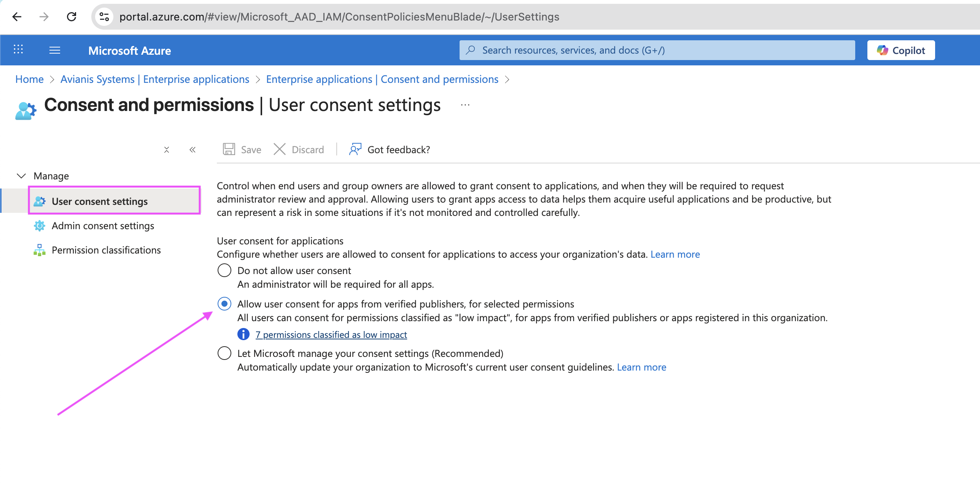Focus the Search resources, services, and docs box
Viewport: 980px width, 488px height.
[657, 50]
